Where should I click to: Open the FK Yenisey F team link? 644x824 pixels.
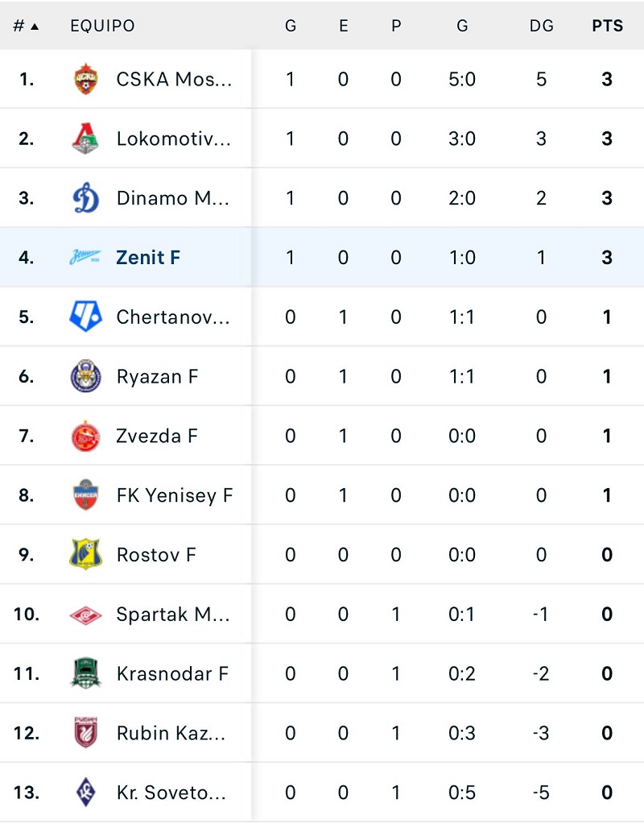174,495
